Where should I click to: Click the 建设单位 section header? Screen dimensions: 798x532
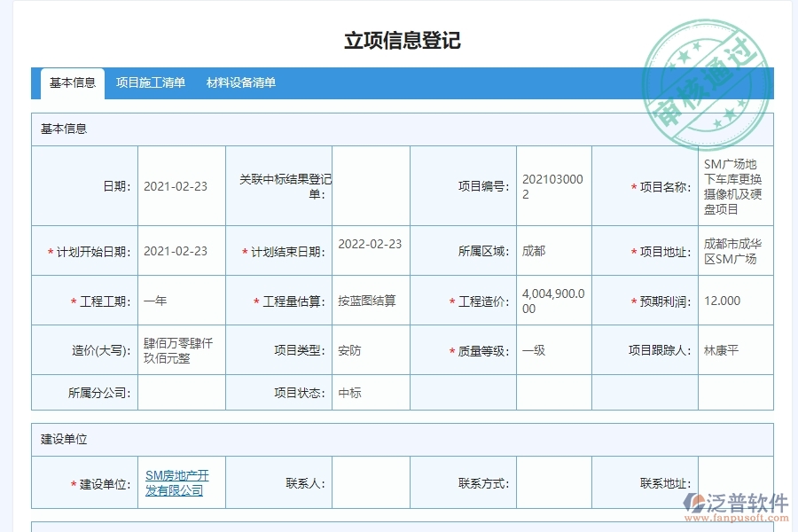(x=62, y=439)
